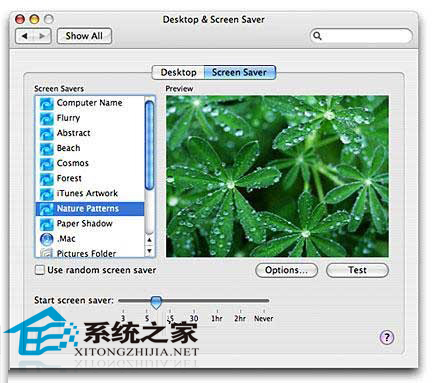
Task: Click the 2hr slider tick label
Action: [240, 319]
